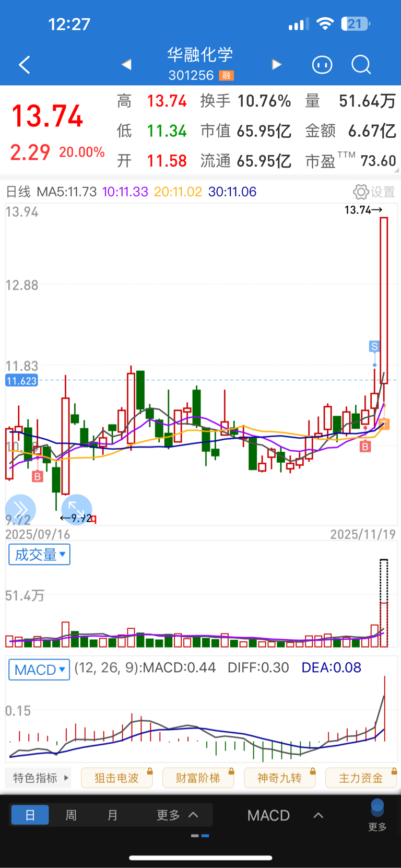The image size is (401, 868).
Task: Select the 月 period tab
Action: tap(112, 815)
